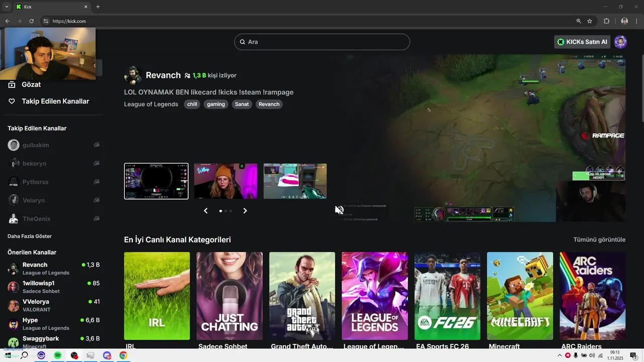Open the ARC Raiders category card
This screenshot has height=362, width=644.
593,296
